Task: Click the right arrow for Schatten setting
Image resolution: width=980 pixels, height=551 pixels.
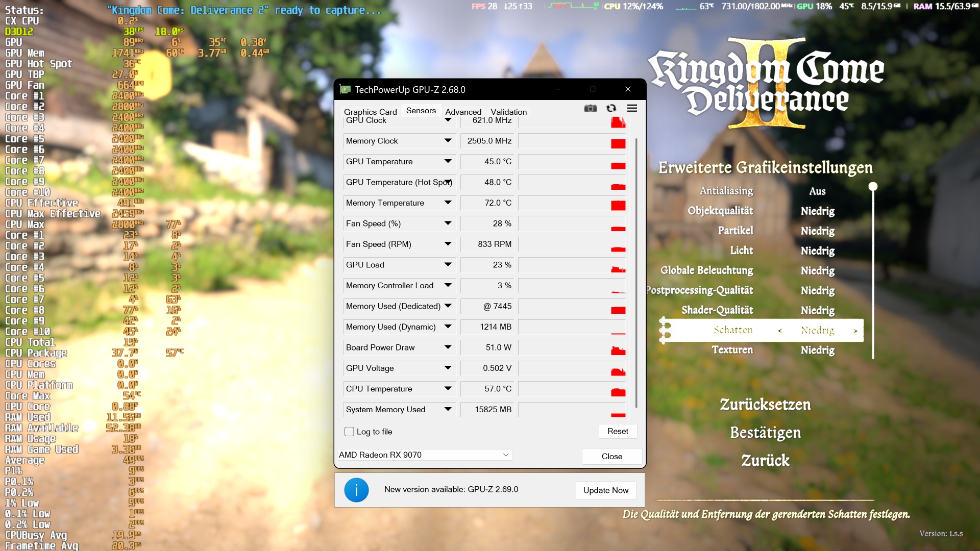Action: [855, 331]
